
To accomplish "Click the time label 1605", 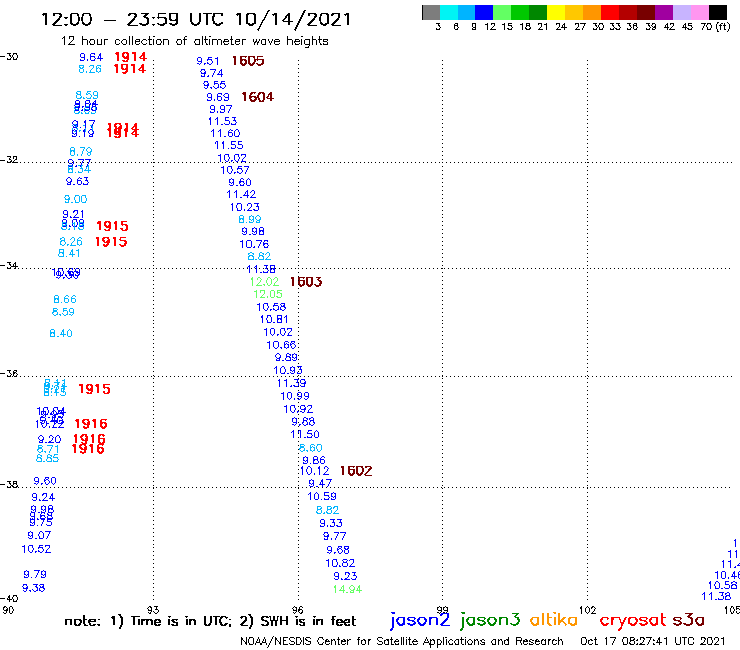I will (x=248, y=61).
